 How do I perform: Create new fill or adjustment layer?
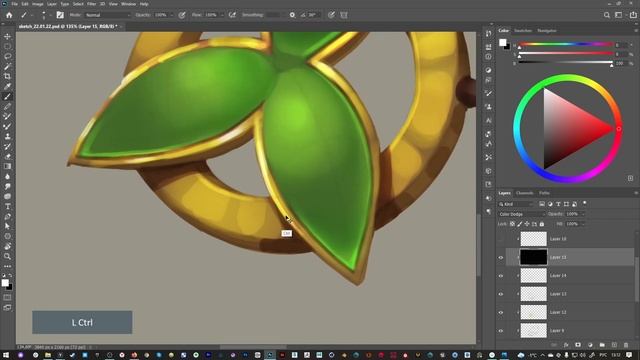[x=590, y=345]
